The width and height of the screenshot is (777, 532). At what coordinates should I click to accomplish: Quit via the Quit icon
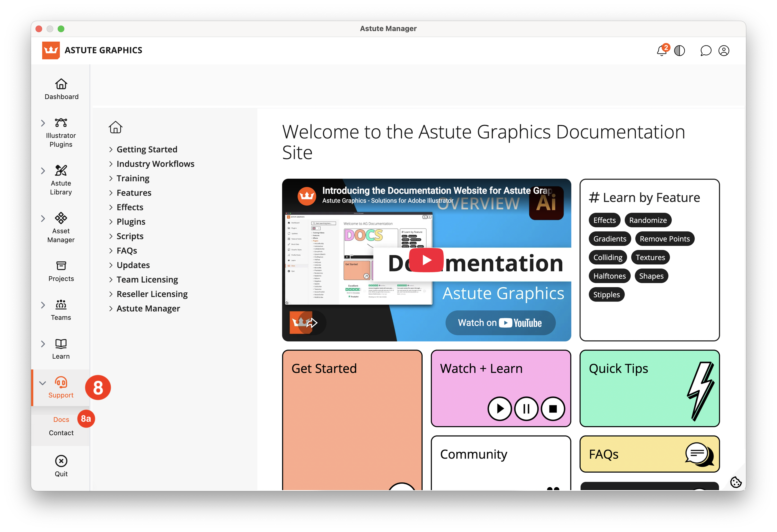(61, 461)
